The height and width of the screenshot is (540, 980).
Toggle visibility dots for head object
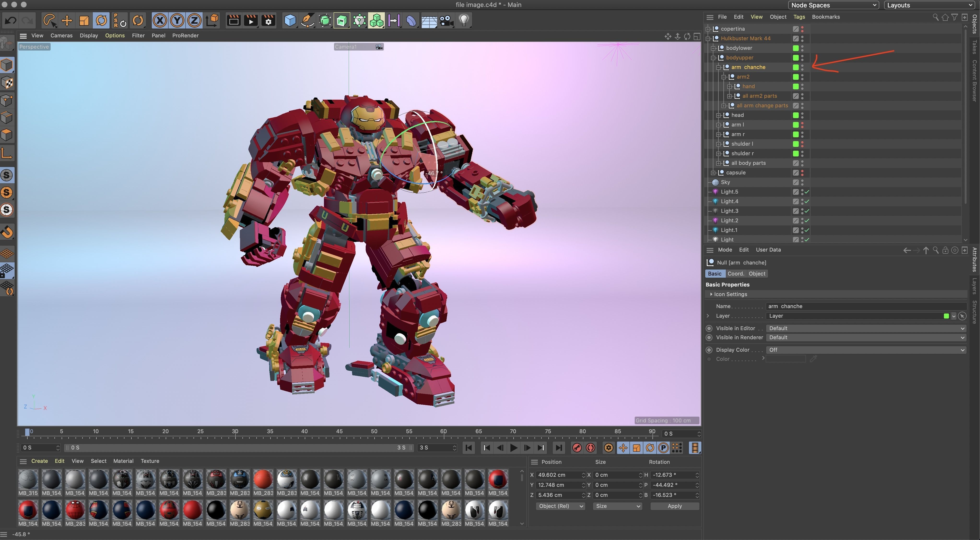pos(802,115)
